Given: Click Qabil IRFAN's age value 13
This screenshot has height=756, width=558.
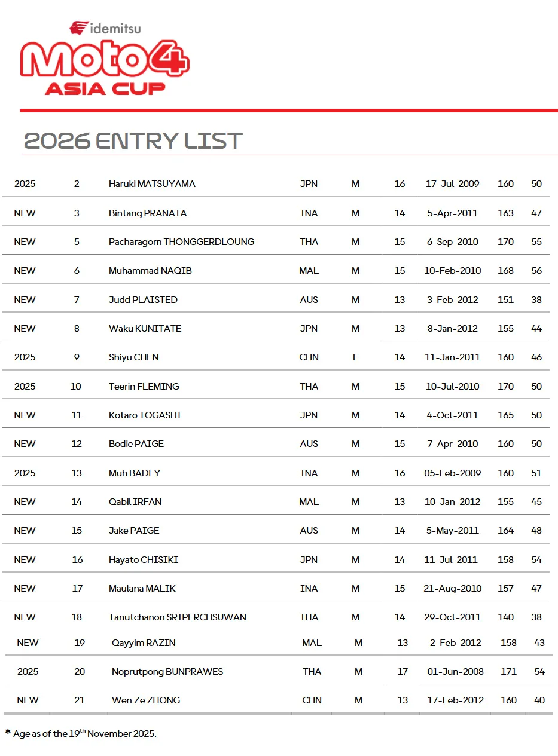Looking at the screenshot, I should [x=400, y=502].
